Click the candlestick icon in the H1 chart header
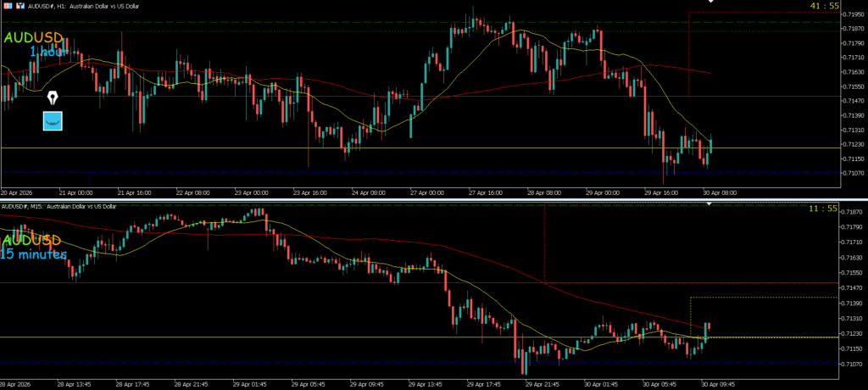868x390 pixels. (19, 5)
